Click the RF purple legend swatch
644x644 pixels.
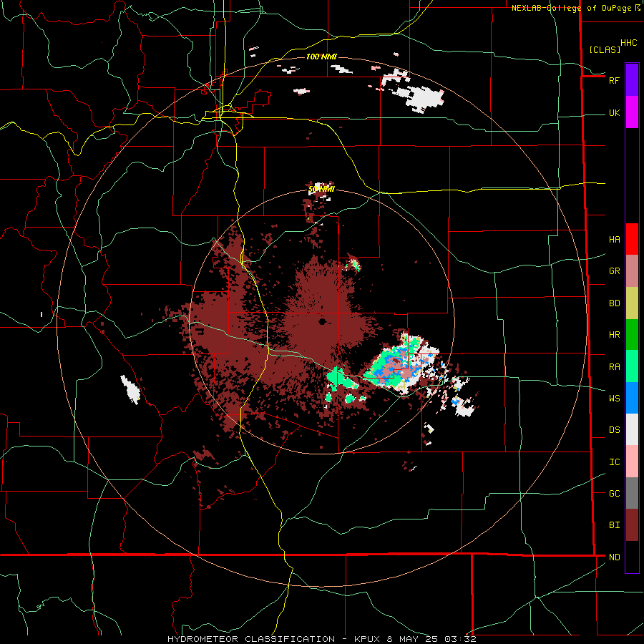click(632, 80)
